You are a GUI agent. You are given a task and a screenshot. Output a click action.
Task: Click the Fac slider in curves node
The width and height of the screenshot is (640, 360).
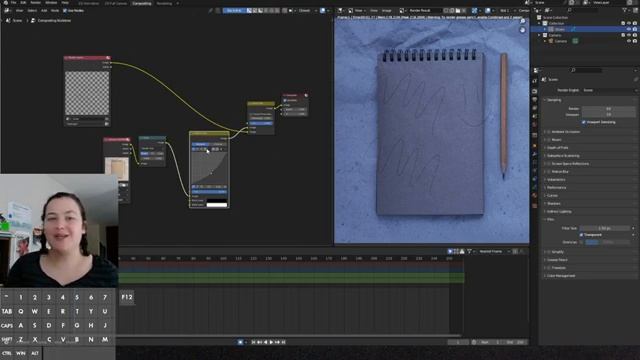(209, 191)
